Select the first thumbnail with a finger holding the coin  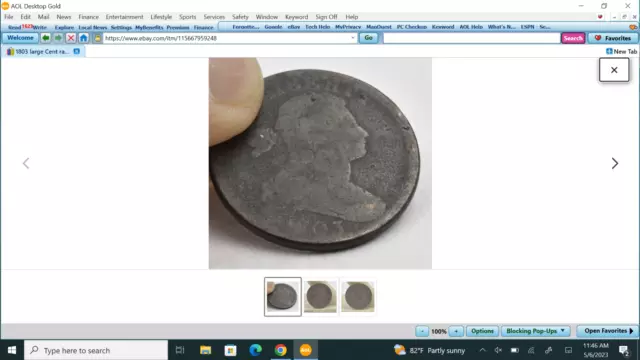[x=282, y=297]
